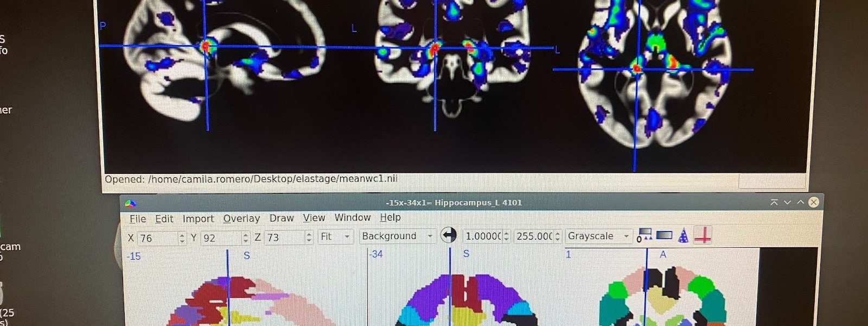
Task: Click the autocontrast half-circle arrow icon
Action: pos(448,236)
